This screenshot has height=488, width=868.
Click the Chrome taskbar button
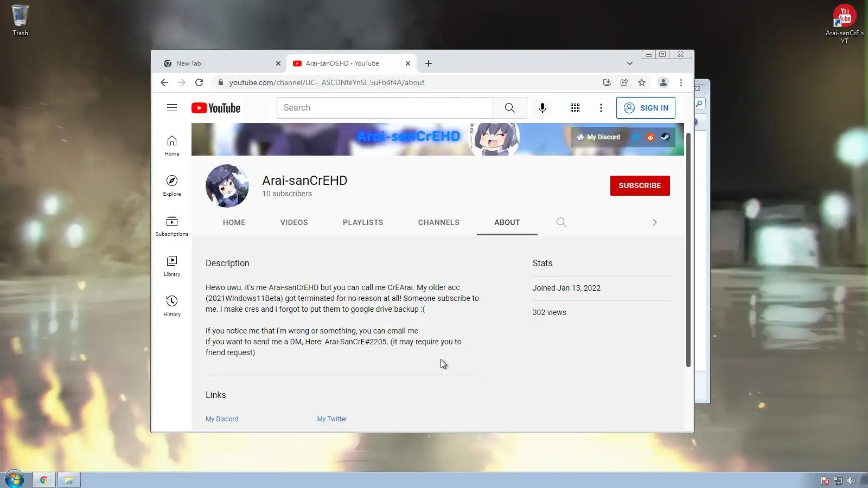pos(43,480)
